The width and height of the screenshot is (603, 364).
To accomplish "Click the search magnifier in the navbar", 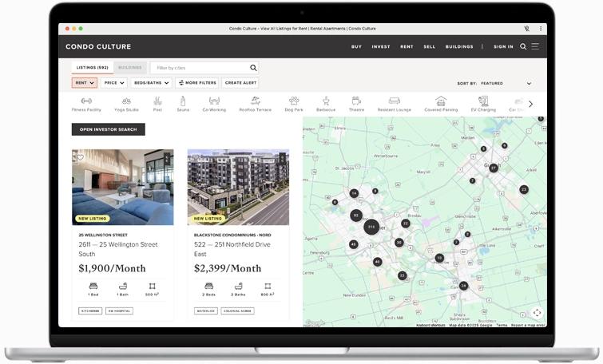I will (x=523, y=47).
